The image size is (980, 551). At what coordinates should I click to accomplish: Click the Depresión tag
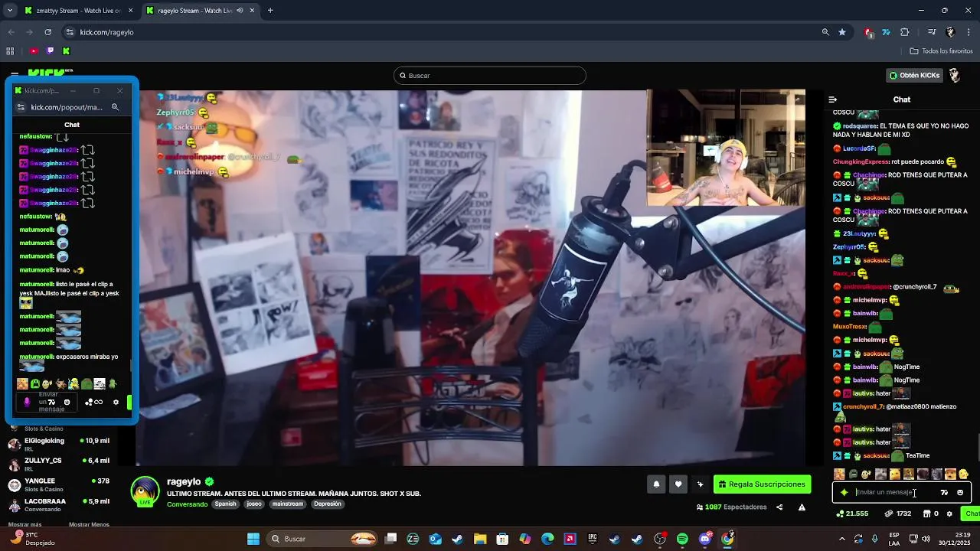327,504
